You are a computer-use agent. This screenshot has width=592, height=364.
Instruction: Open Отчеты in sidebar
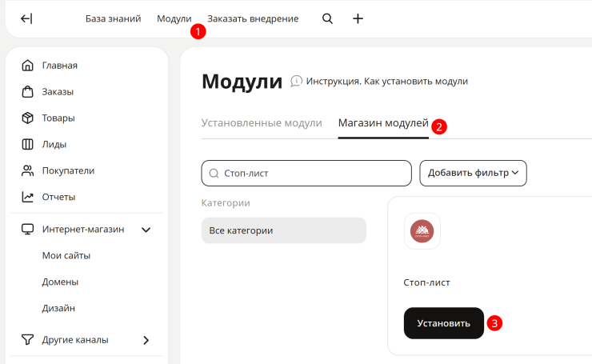[x=59, y=197]
